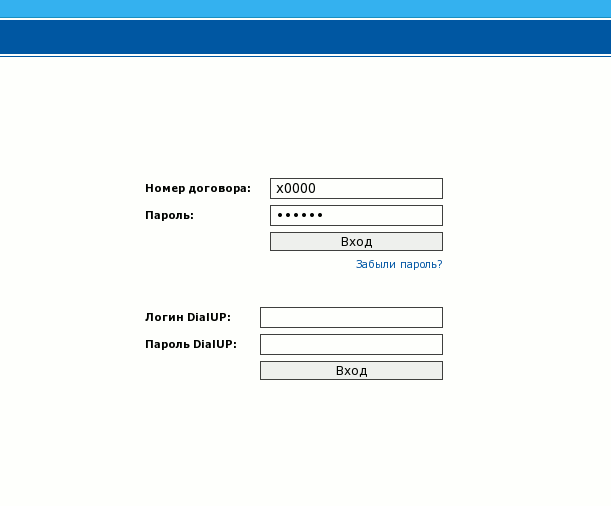The height and width of the screenshot is (506, 611).
Task: Select the Пароль DialUP input box
Action: 351,344
